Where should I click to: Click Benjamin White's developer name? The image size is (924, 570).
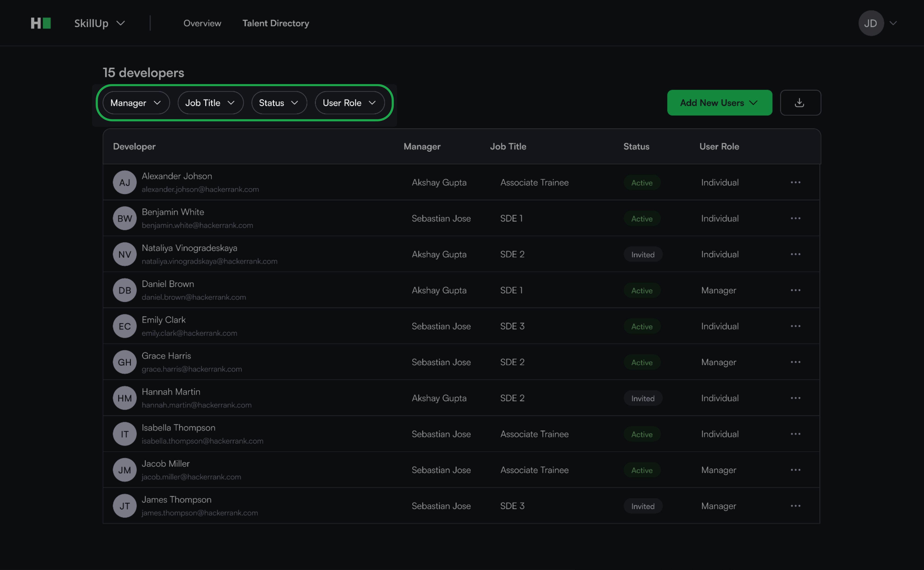tap(173, 212)
